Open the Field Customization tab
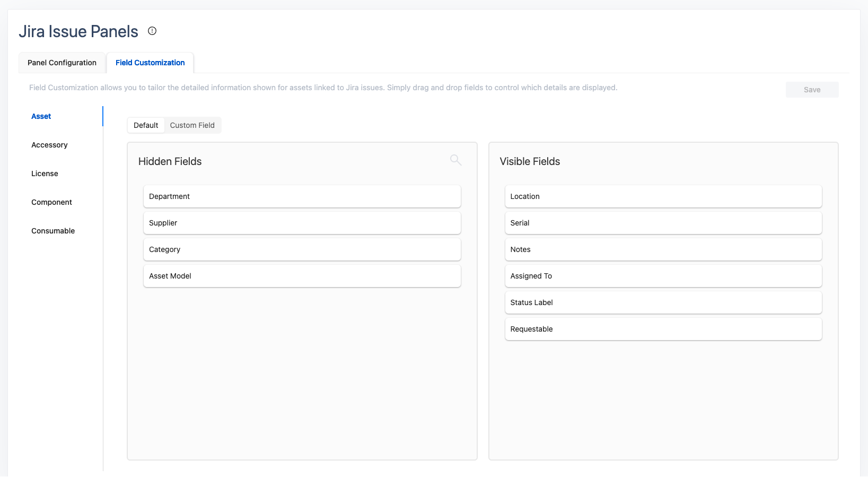 tap(150, 63)
